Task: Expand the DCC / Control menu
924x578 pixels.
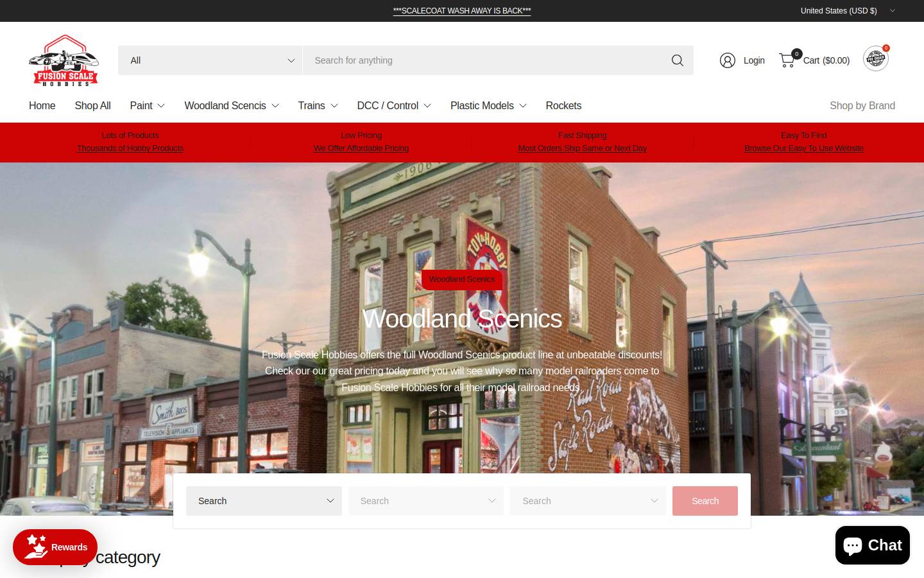Action: (394, 105)
